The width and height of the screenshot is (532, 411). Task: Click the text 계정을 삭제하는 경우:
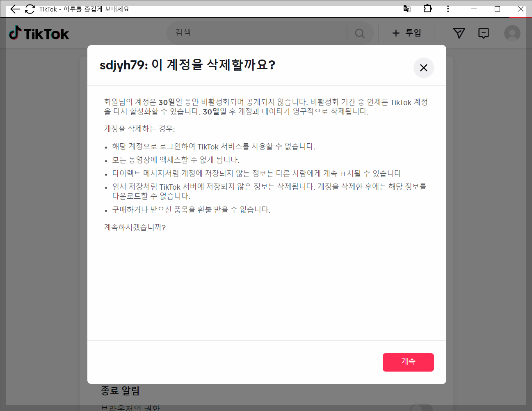(139, 129)
